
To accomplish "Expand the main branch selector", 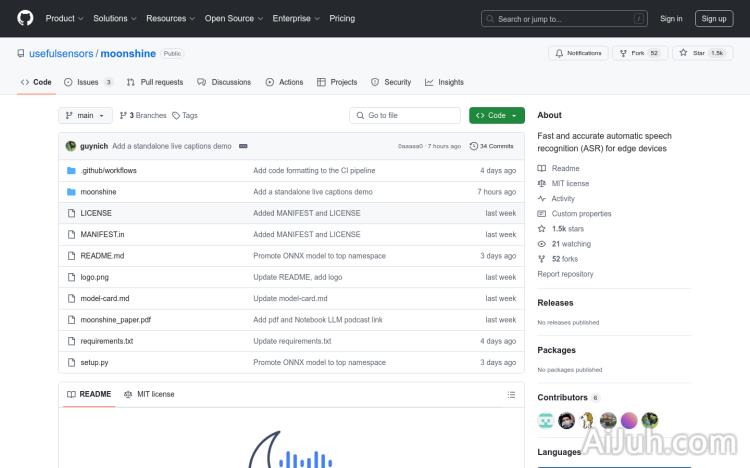I will point(84,115).
